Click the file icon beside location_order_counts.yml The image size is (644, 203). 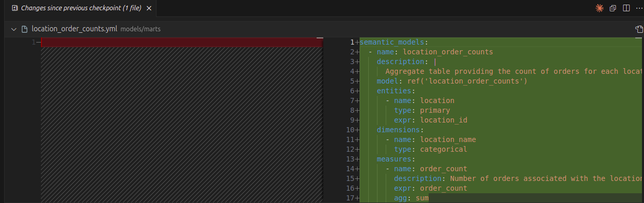click(x=24, y=29)
